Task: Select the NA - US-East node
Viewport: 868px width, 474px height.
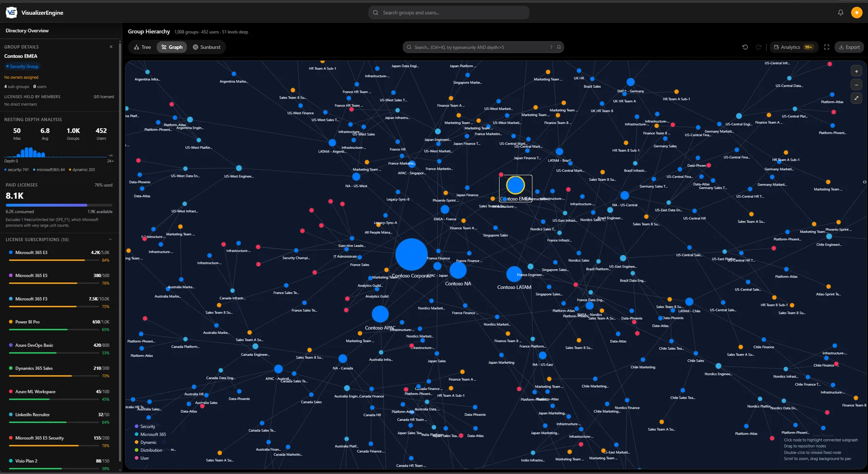Action: point(542,355)
